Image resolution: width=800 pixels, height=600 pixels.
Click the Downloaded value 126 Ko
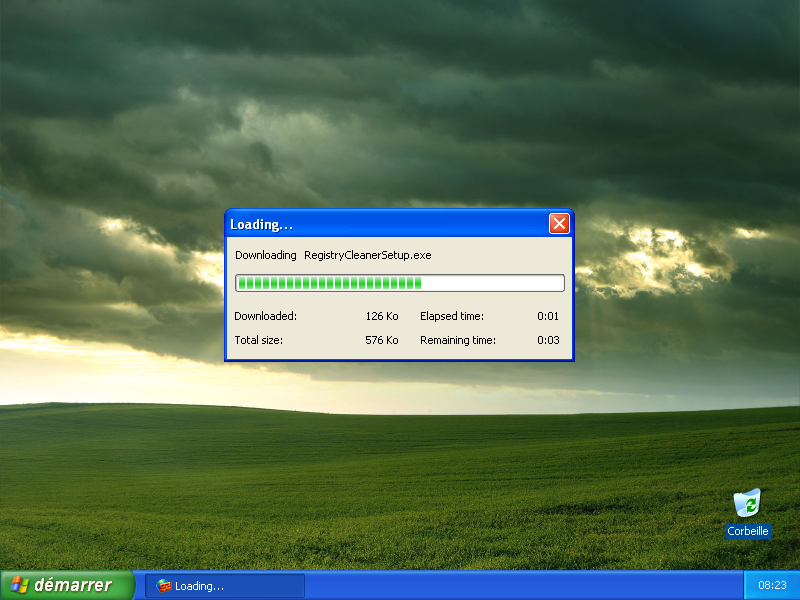click(x=382, y=316)
